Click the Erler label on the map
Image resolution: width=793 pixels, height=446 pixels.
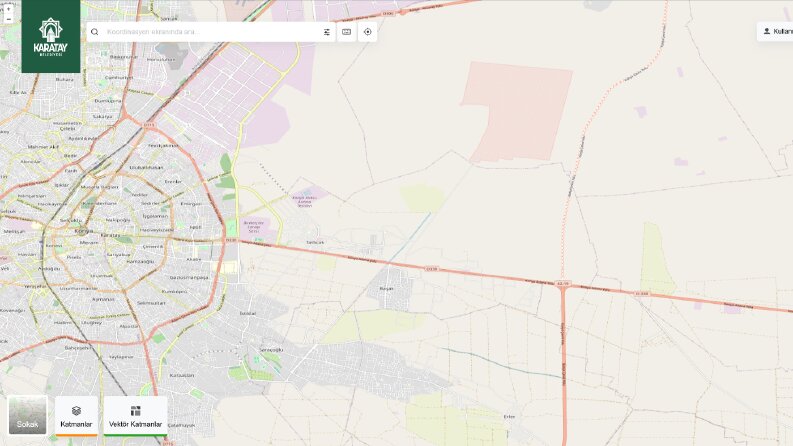click(509, 417)
